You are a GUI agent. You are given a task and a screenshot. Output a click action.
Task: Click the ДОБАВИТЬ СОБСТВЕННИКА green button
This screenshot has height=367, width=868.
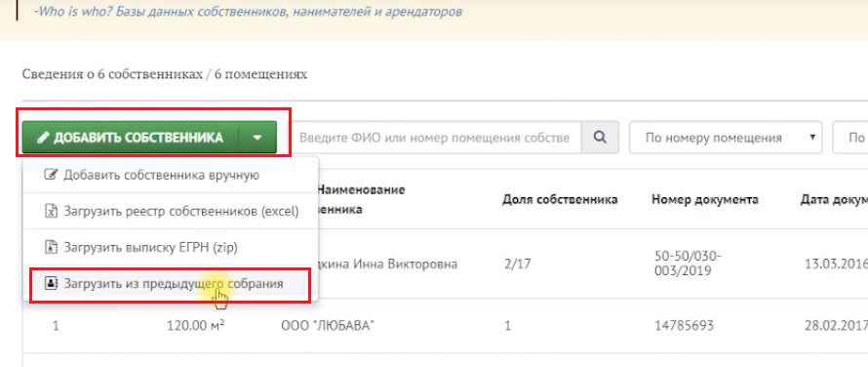[131, 138]
